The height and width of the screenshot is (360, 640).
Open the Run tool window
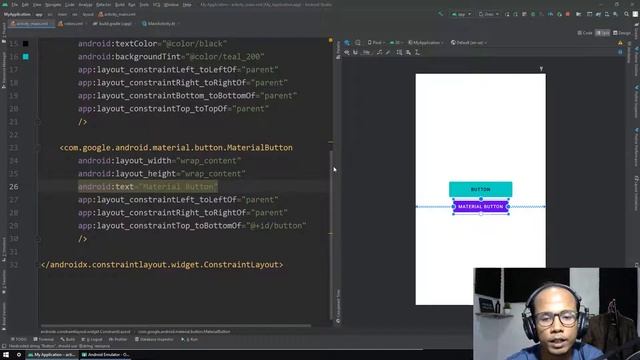[x=189, y=339]
